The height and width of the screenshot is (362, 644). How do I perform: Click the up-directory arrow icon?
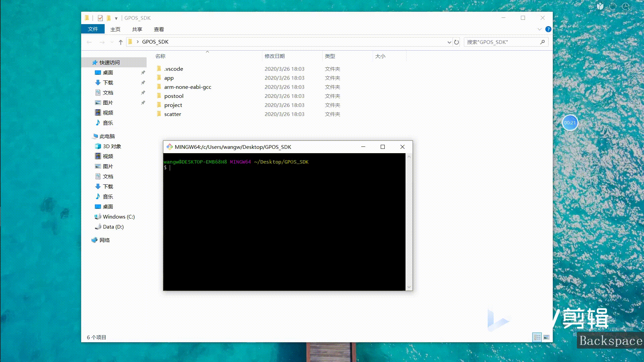[121, 42]
